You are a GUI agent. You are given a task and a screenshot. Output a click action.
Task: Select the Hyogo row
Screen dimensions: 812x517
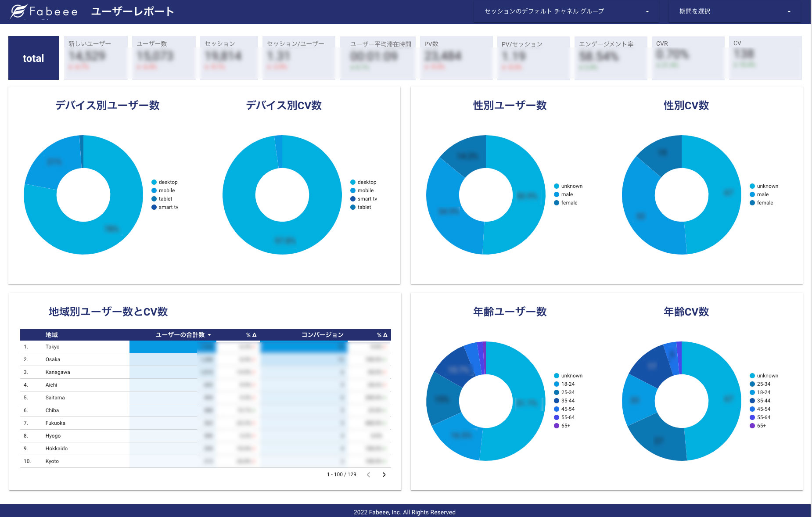[x=205, y=436]
